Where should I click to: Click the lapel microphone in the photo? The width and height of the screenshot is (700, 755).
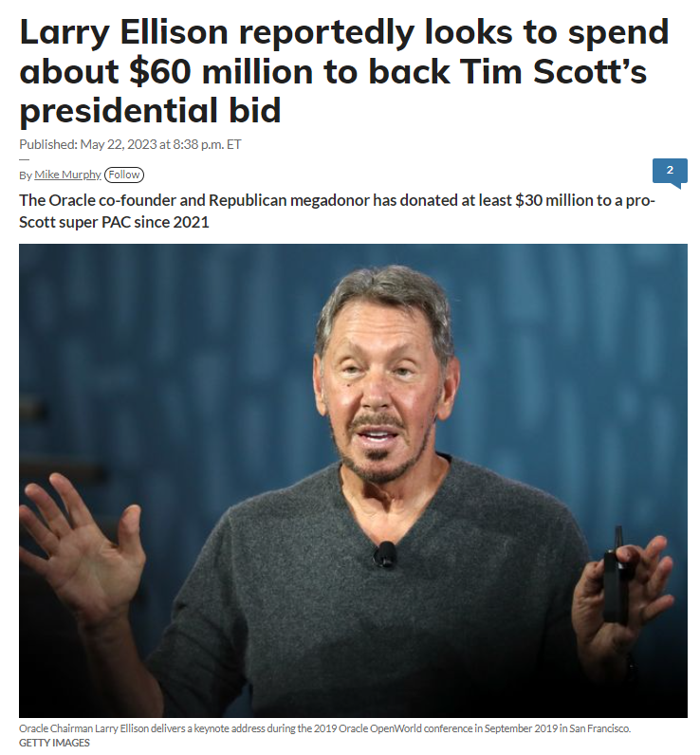point(385,554)
